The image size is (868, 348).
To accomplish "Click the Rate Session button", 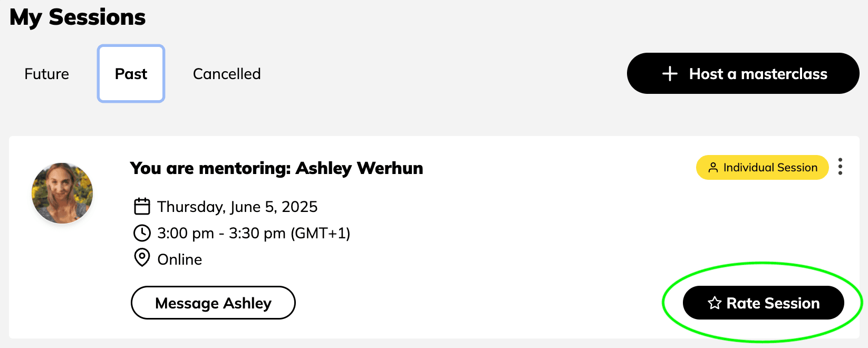I will 763,303.
